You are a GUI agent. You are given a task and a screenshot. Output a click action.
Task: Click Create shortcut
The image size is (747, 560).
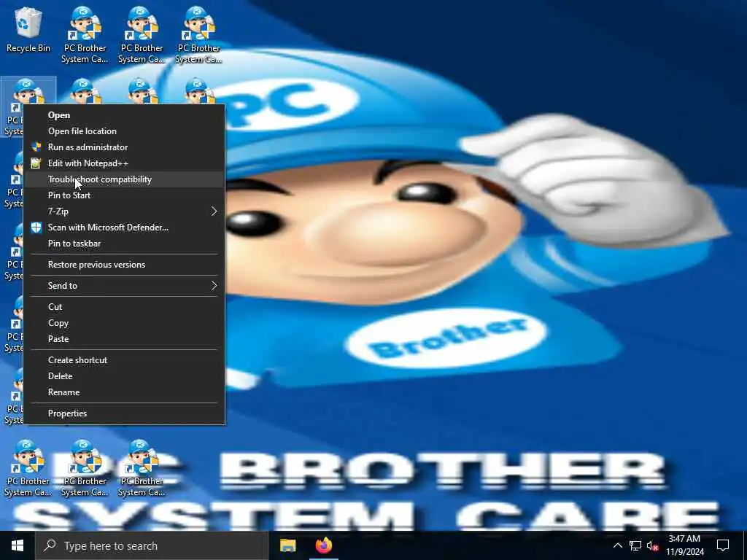124,360
